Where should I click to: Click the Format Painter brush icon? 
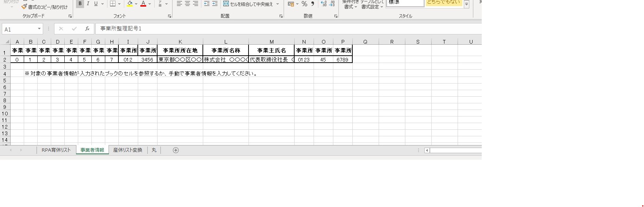coord(24,7)
